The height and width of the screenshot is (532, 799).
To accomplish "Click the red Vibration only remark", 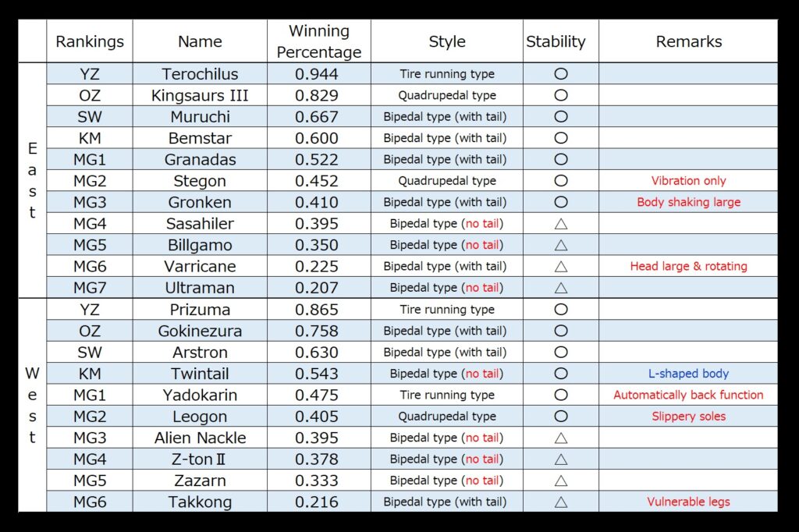I will (688, 181).
